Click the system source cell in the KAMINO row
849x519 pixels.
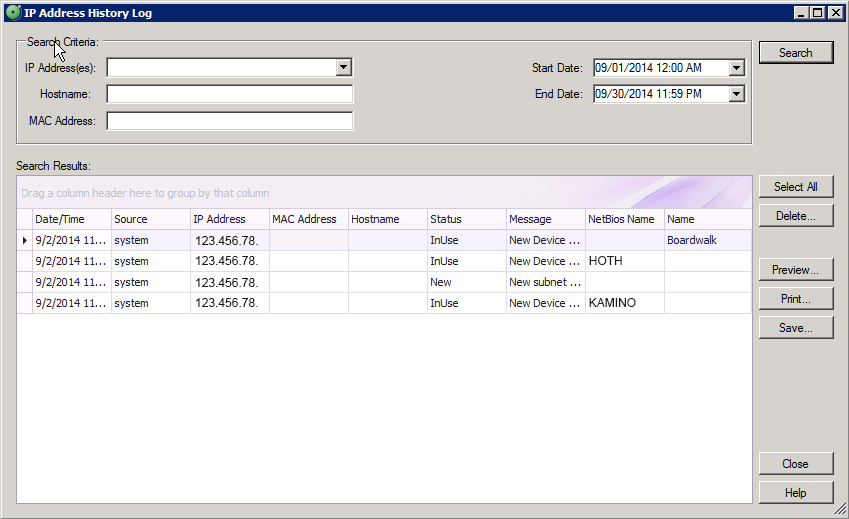tap(151, 303)
